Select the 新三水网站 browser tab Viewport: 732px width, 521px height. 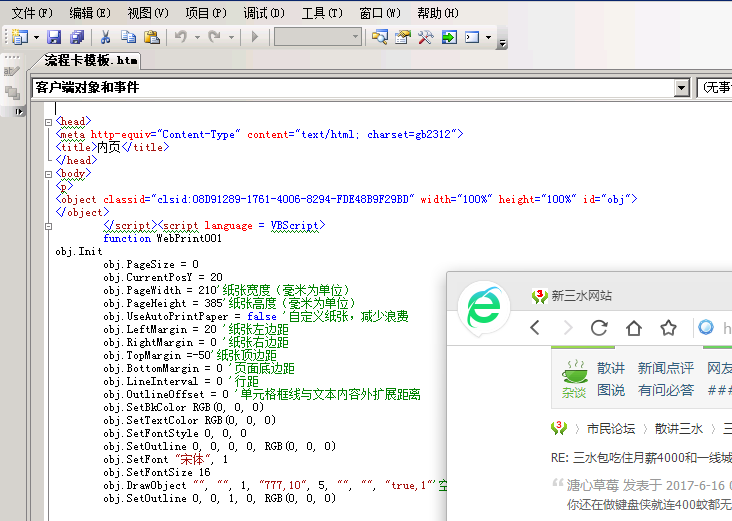580,295
